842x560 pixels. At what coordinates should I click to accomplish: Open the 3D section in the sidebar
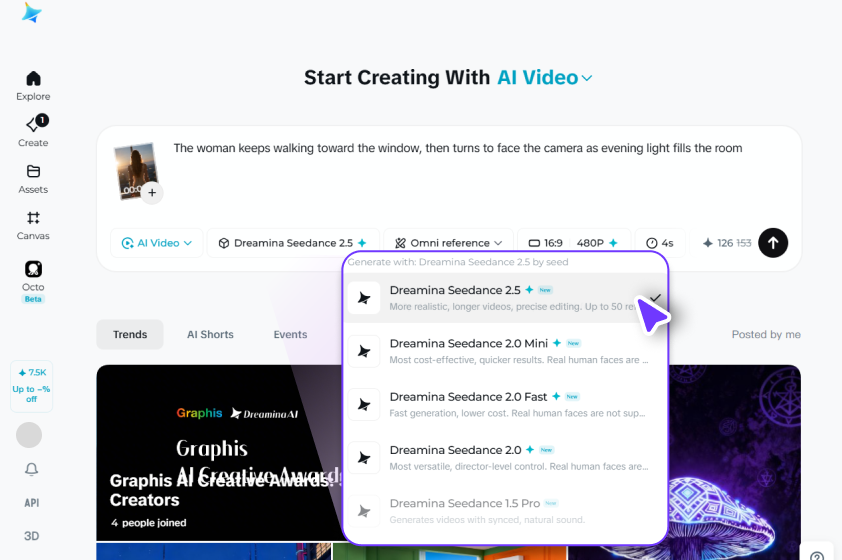coord(32,536)
